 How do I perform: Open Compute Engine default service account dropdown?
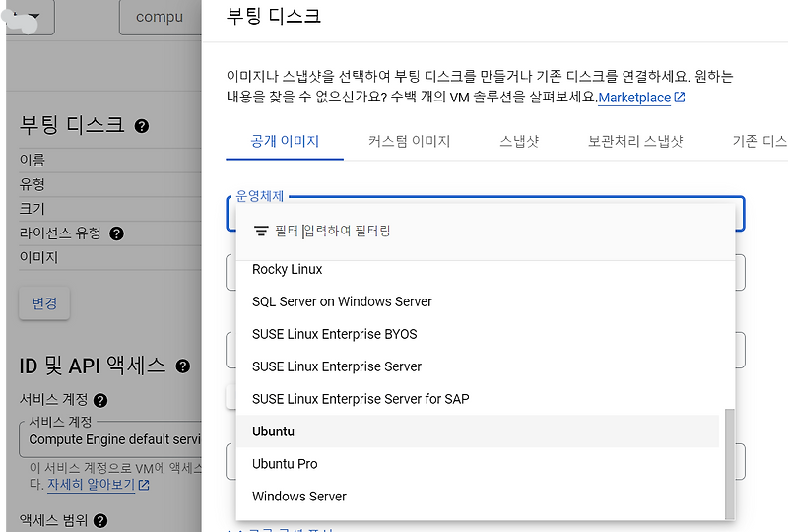click(110, 439)
